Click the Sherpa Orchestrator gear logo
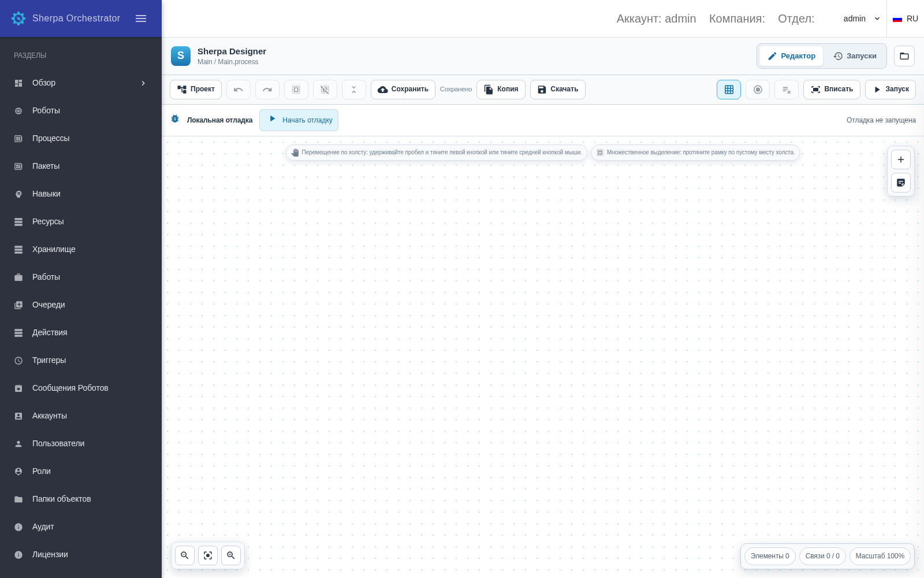Viewport: 924px width, 578px height. 18,18
